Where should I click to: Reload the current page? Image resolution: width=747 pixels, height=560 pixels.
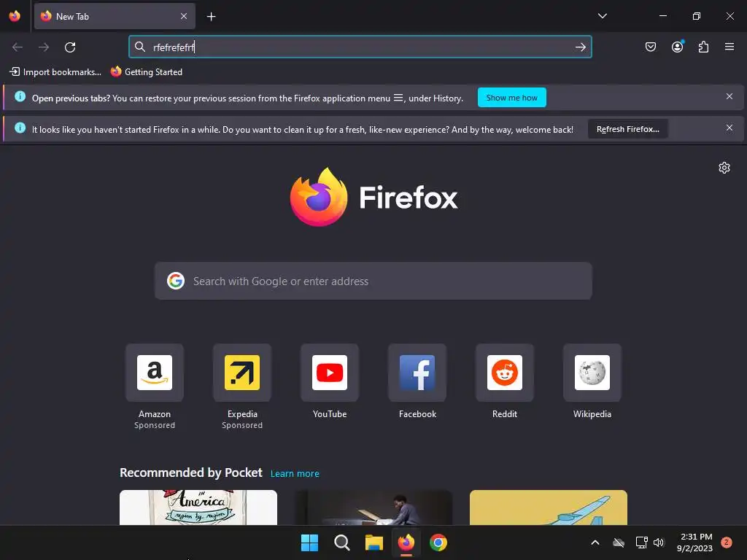click(70, 47)
